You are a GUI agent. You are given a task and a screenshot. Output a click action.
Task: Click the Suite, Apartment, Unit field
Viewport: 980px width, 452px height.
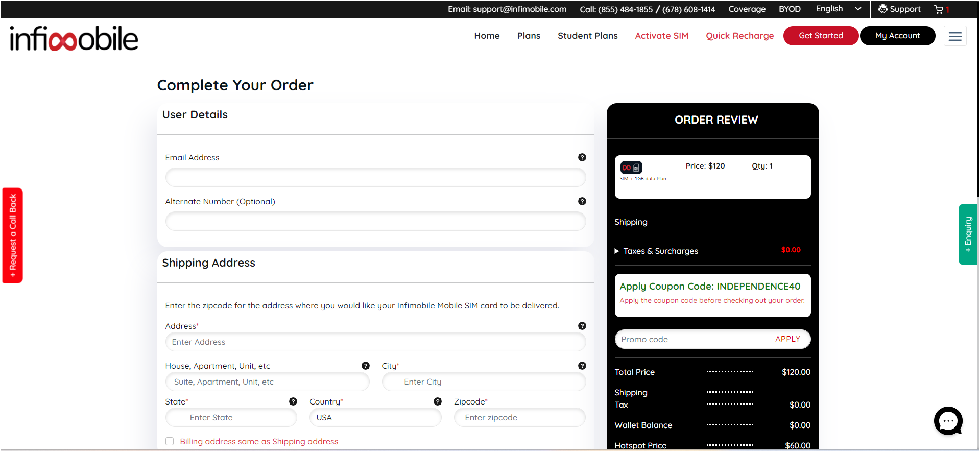[267, 382]
